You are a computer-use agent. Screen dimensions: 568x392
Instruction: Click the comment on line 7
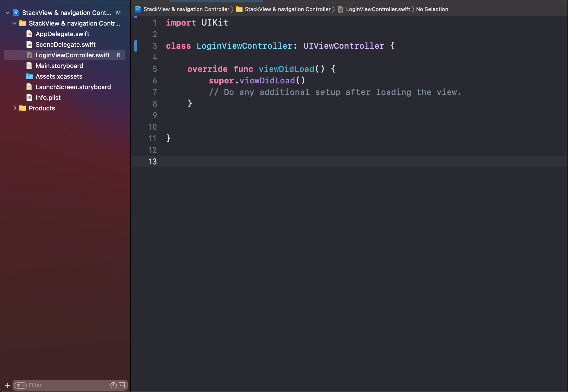click(x=335, y=92)
